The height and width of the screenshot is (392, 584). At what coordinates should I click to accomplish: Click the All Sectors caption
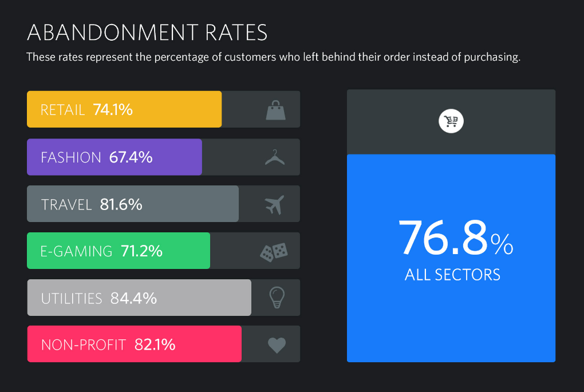(x=452, y=275)
